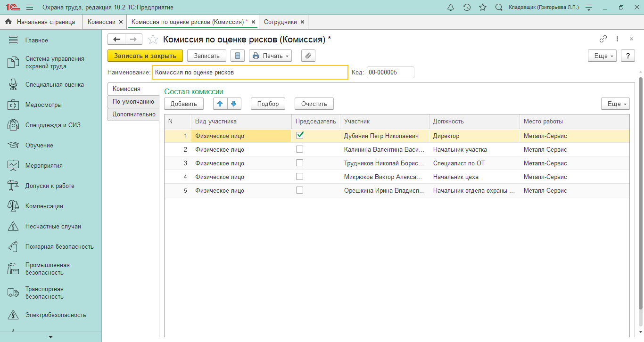Open help with question mark button
The width and height of the screenshot is (644, 342).
point(627,56)
